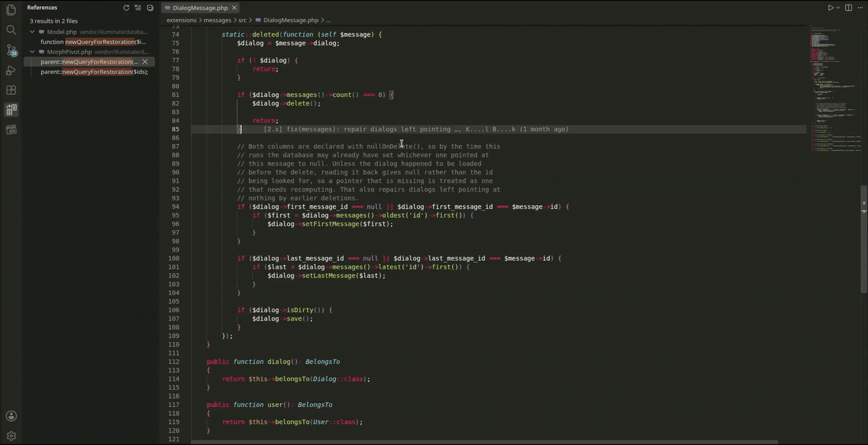Screen dimensions: 868x445
Task: Click "$dialog->save();" on line 107
Action: tap(283, 319)
